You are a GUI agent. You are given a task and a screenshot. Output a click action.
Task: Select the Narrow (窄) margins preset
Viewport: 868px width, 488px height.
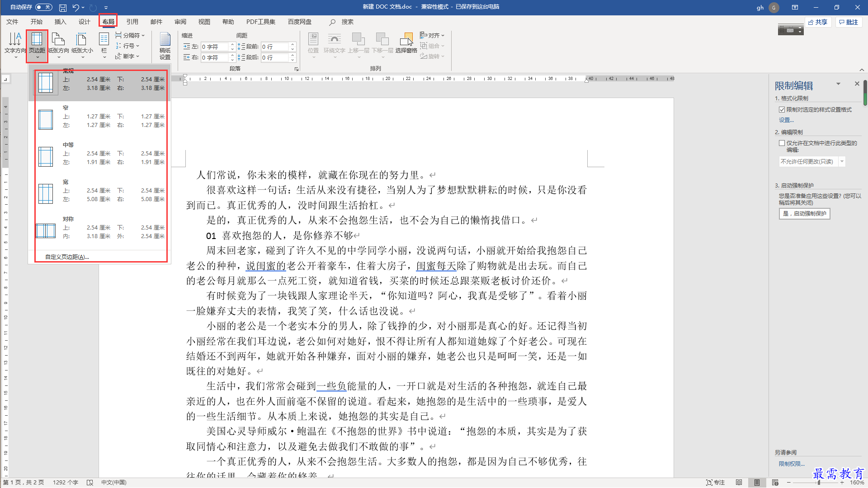click(100, 119)
